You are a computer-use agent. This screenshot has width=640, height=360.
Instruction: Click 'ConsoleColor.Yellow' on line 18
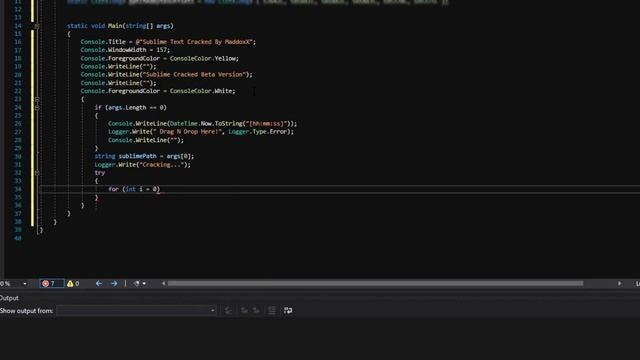point(204,58)
